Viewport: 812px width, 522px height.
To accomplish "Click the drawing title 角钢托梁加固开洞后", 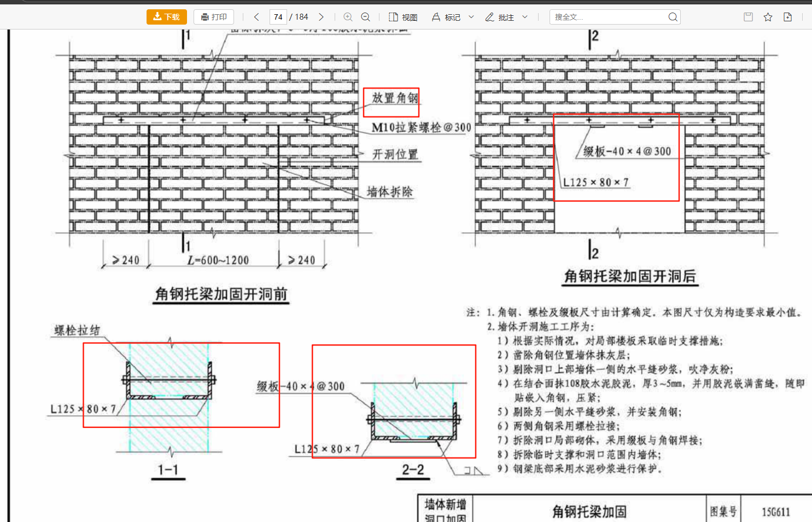I will [x=630, y=276].
